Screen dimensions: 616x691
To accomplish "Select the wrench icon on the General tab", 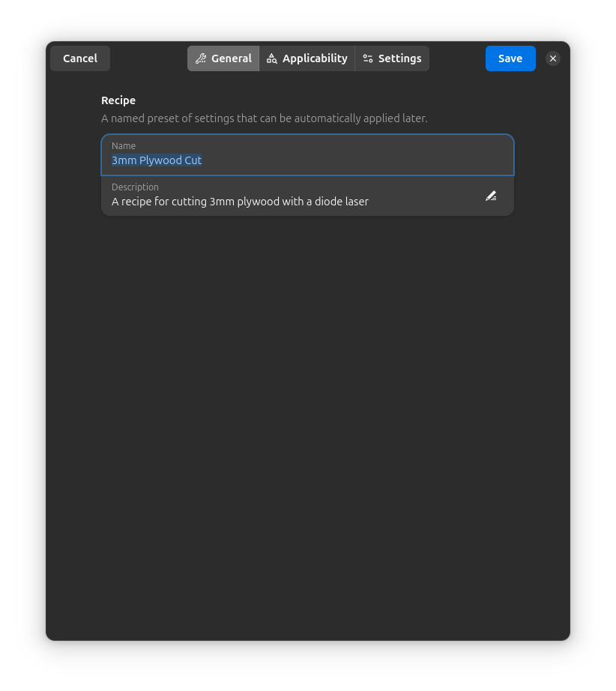I will point(200,58).
